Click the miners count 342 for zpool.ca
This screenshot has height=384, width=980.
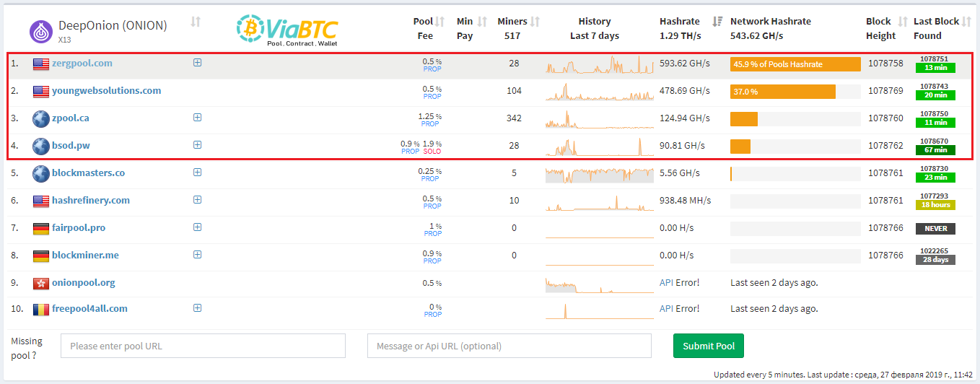pos(514,118)
